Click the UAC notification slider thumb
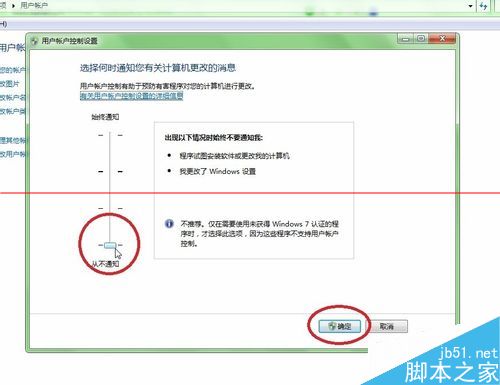 (x=110, y=245)
